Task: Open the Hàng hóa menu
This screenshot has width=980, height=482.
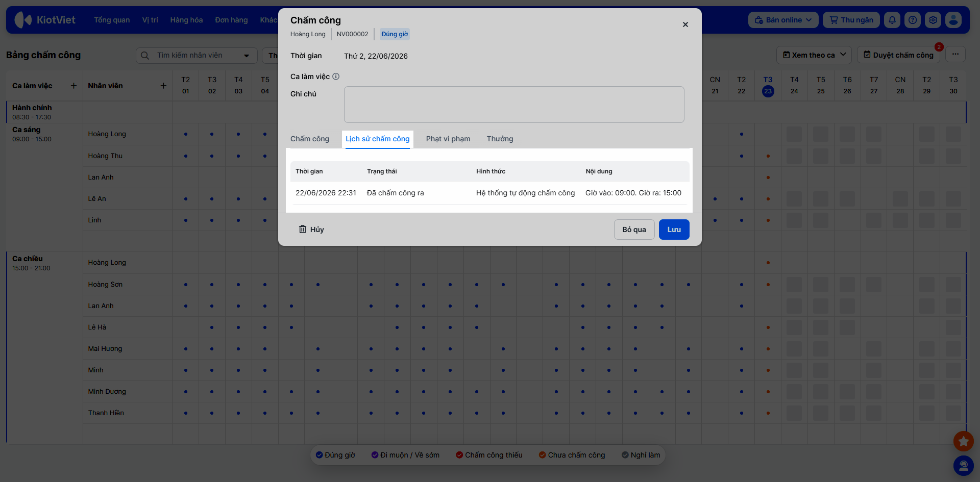Action: coord(186,20)
